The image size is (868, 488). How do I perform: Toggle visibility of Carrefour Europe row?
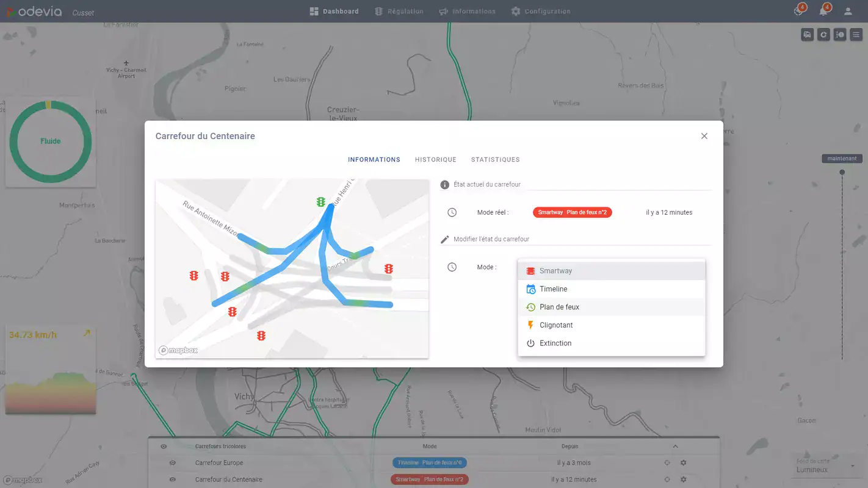click(x=173, y=463)
